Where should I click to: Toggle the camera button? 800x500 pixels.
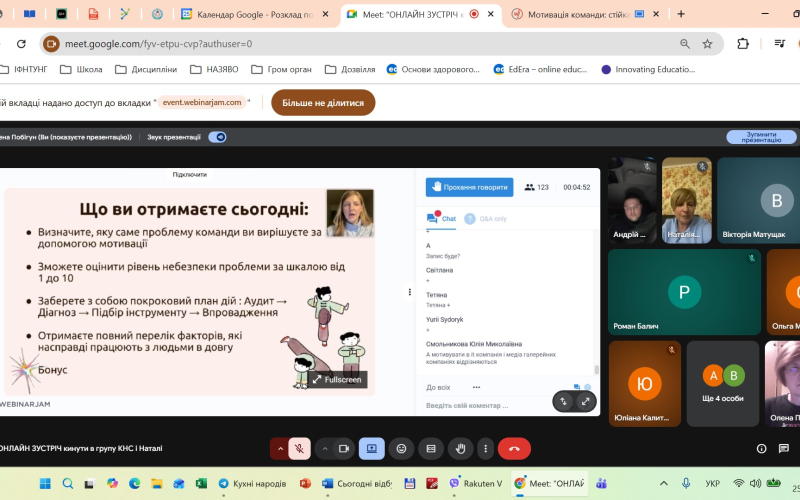coord(343,449)
